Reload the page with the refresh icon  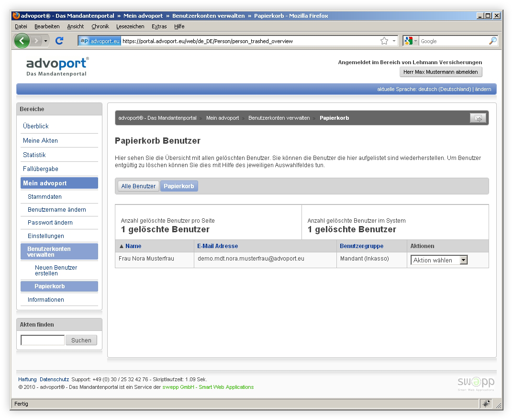point(59,41)
